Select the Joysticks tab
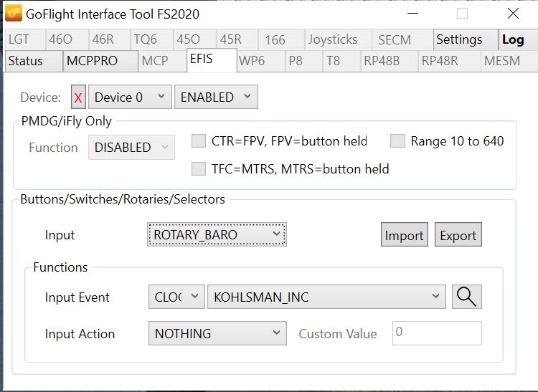Image resolution: width=538 pixels, height=392 pixels. pyautogui.click(x=333, y=40)
